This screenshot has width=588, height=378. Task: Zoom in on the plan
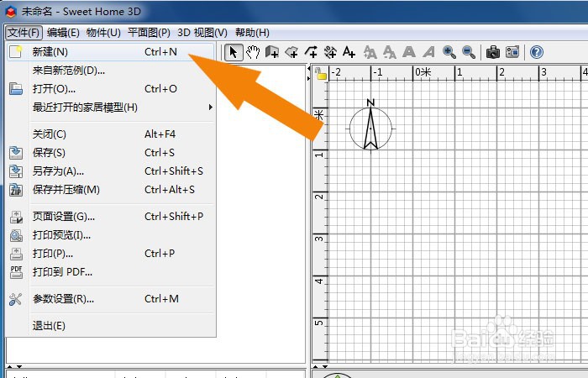click(x=449, y=52)
